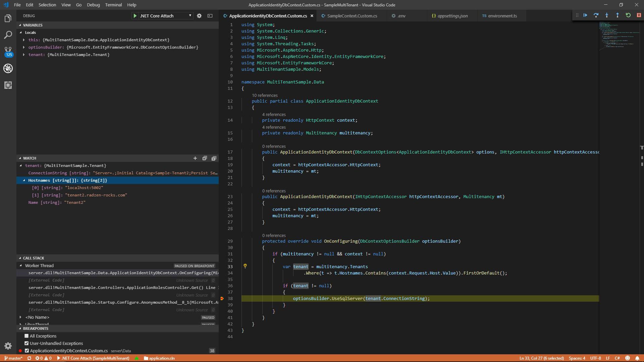Viewport: 644px width, 362px height.
Task: Open Source Control view with 125 badge
Action: click(x=8, y=52)
